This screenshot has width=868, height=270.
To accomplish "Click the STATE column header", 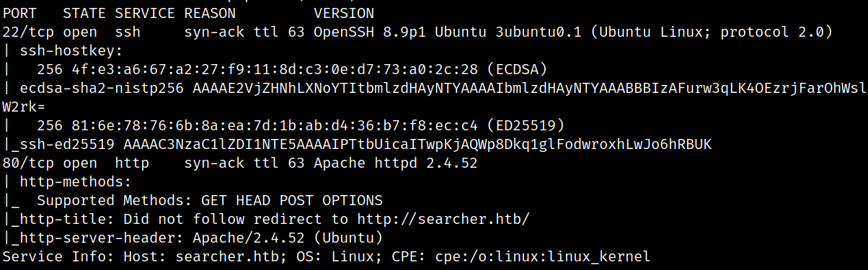I will (85, 13).
